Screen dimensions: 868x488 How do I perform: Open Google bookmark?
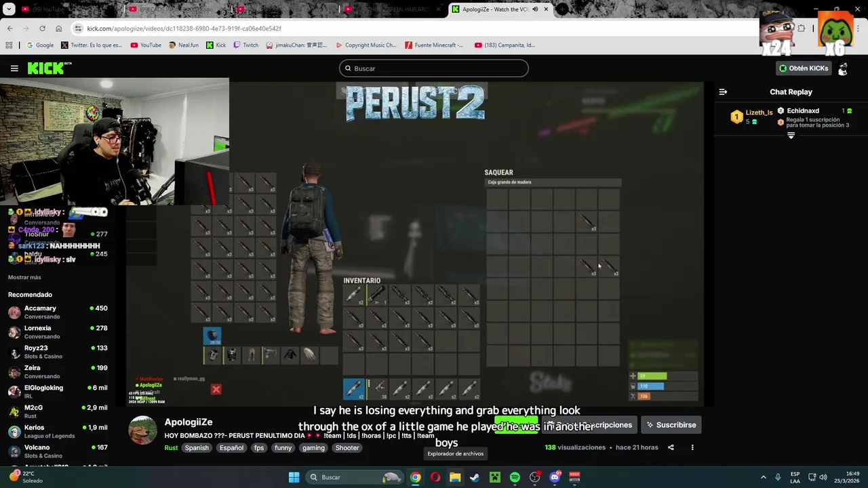pyautogui.click(x=40, y=45)
